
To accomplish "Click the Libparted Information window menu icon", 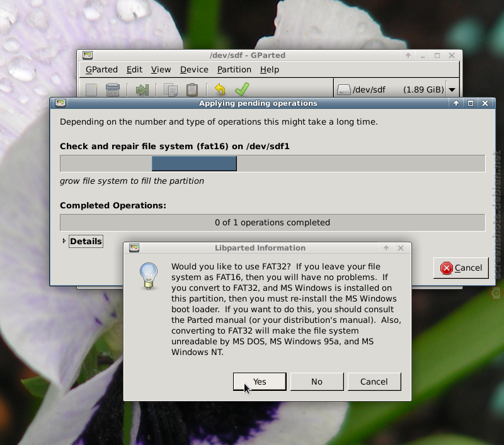I will [x=134, y=248].
